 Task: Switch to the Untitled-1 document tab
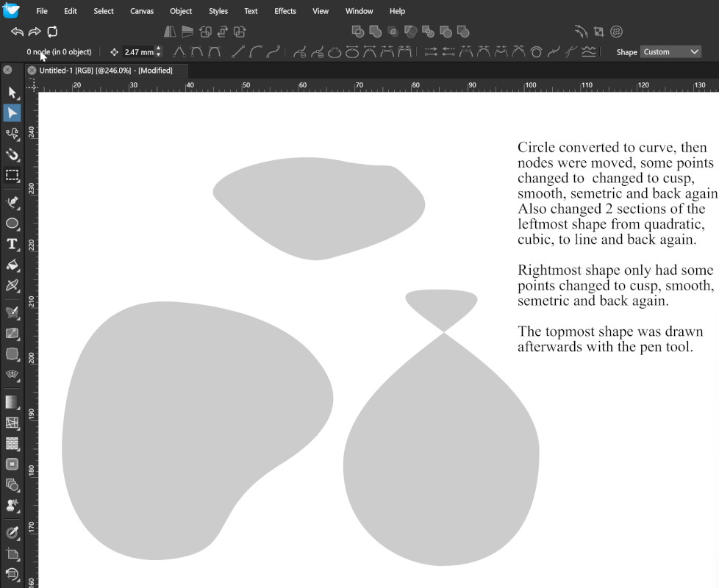click(106, 71)
